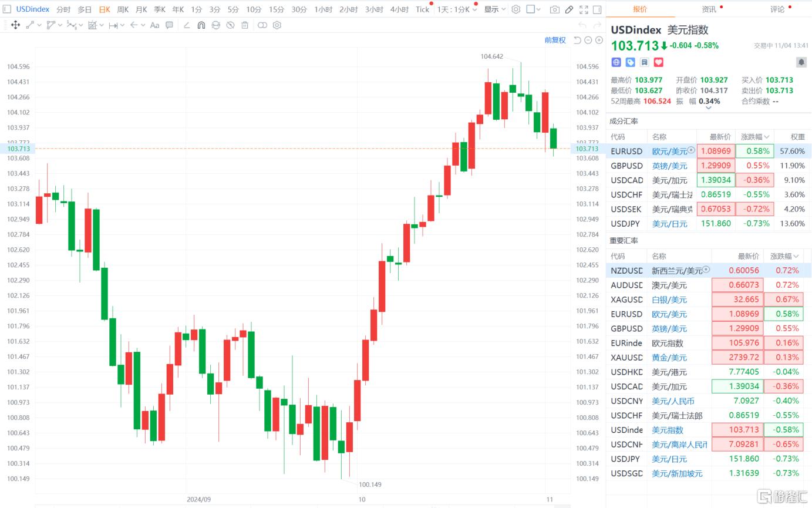Switch to the Tick chart view
Viewport: 812px width, 508px height.
422,9
